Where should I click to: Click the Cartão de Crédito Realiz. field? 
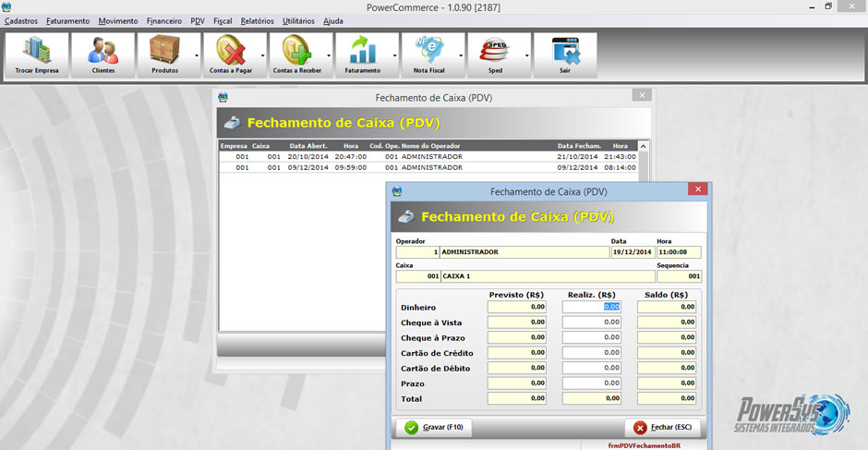click(x=592, y=352)
